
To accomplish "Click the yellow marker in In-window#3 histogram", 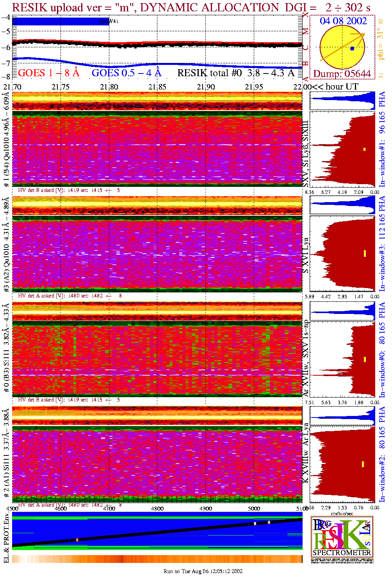I will coord(365,253).
